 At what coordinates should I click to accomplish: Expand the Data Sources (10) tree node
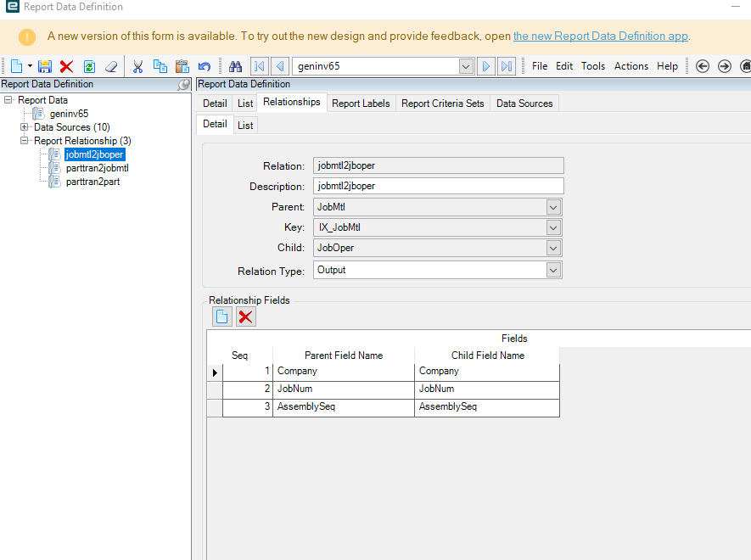25,127
